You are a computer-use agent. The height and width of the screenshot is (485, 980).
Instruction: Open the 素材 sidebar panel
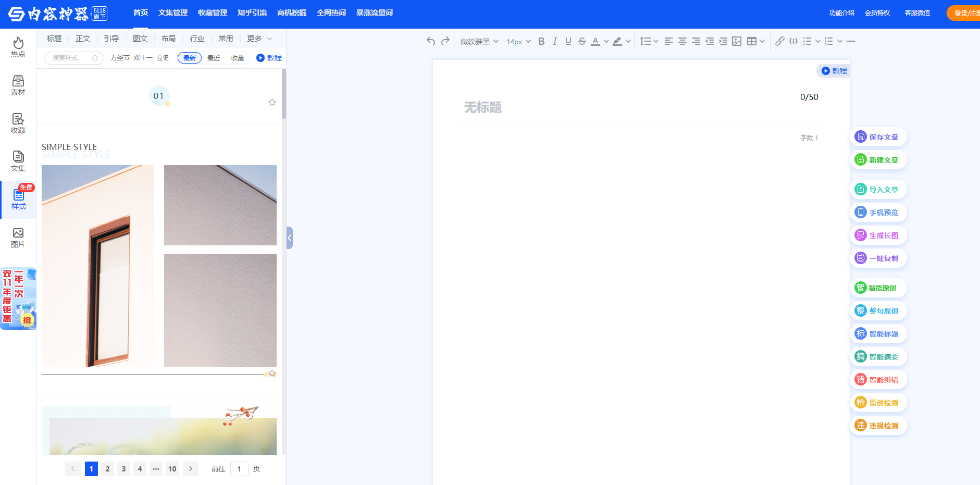point(18,85)
